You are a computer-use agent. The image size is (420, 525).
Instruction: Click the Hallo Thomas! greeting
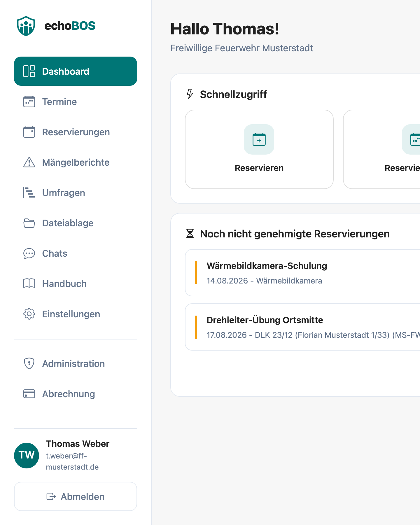pos(225,29)
